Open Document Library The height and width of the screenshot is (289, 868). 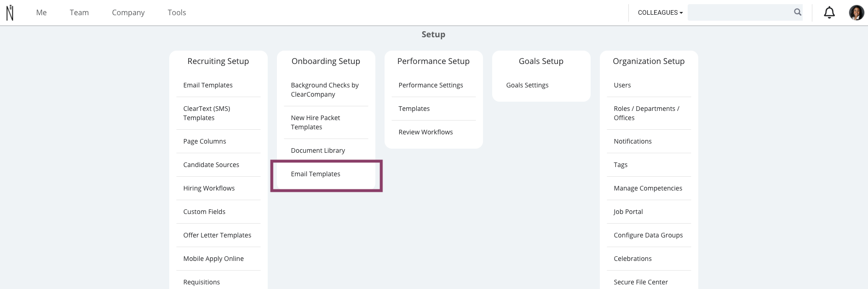[318, 150]
